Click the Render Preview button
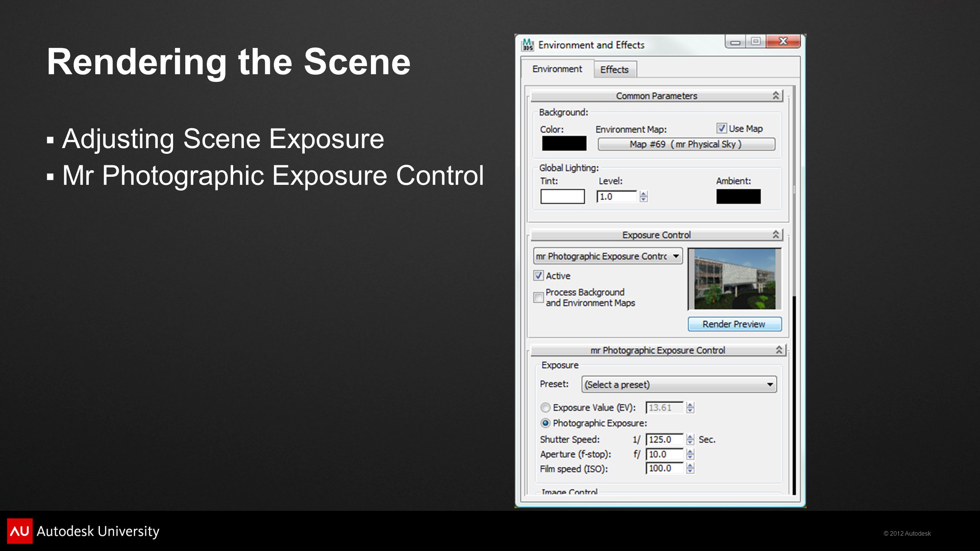This screenshot has width=980, height=551. [x=735, y=324]
